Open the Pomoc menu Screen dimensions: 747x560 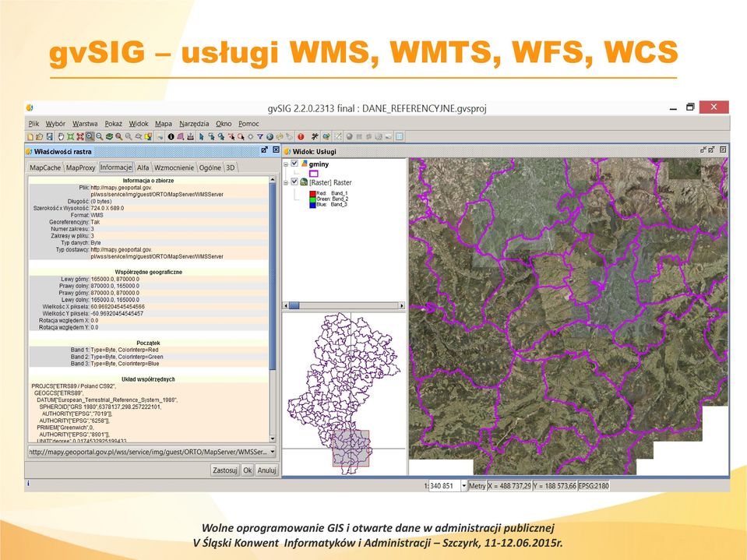(x=248, y=124)
